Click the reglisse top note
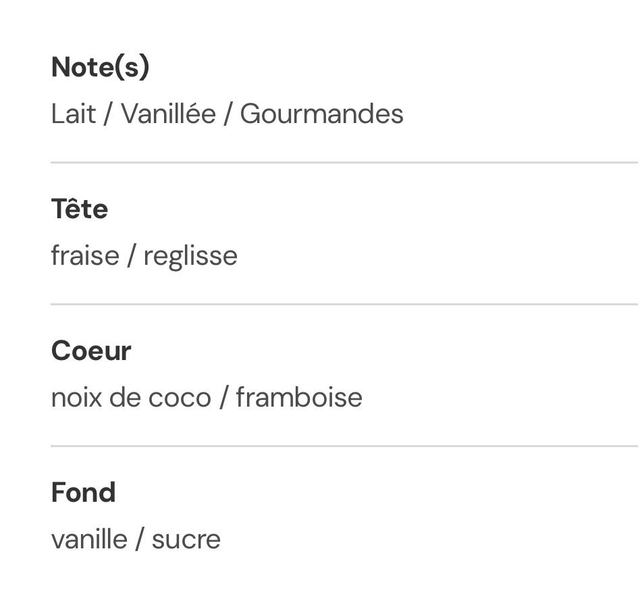The image size is (640, 610). coord(190,256)
